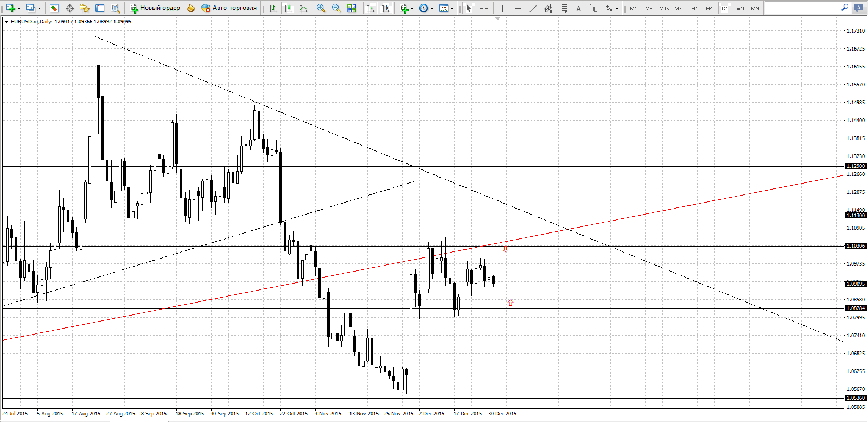The width and height of the screenshot is (868, 422).
Task: Zoom out with the magnifier minus icon
Action: (336, 8)
